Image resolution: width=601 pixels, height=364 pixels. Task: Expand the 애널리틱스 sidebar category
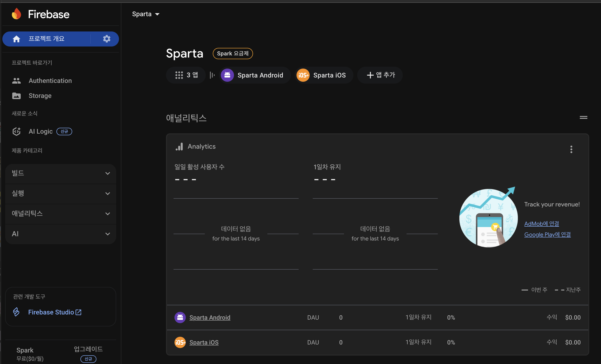61,214
